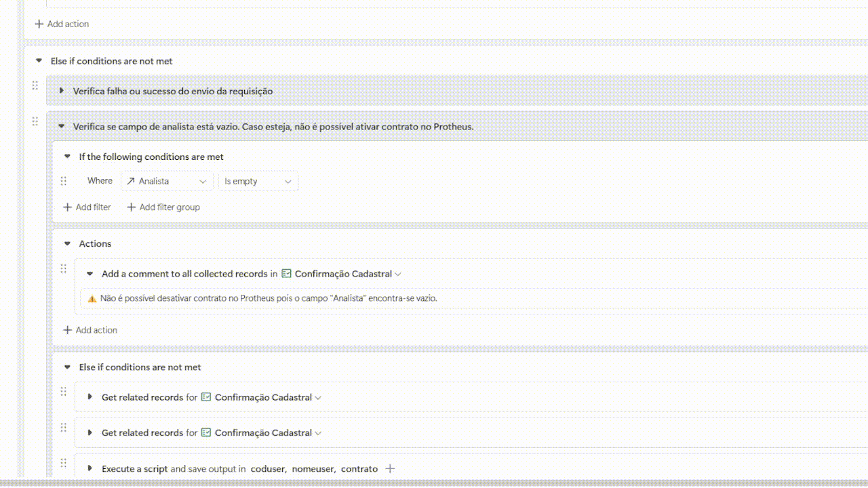The image size is (868, 488).
Task: Collapse the Actions section
Action: 67,243
